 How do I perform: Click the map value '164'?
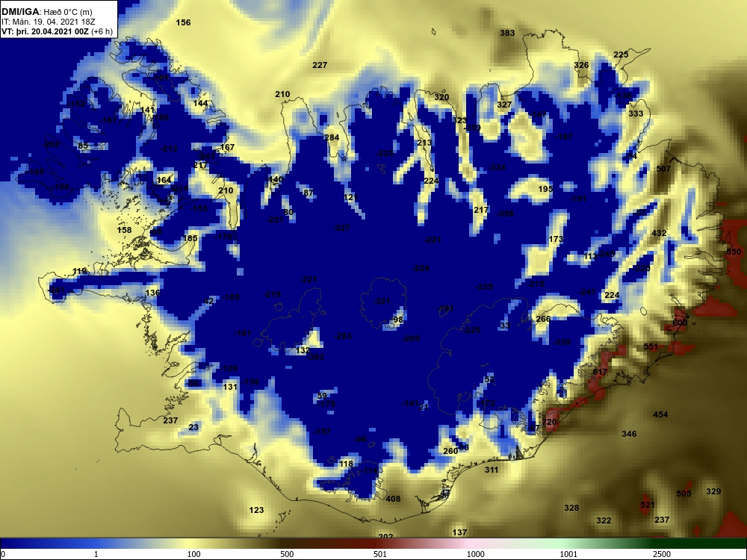(x=164, y=180)
